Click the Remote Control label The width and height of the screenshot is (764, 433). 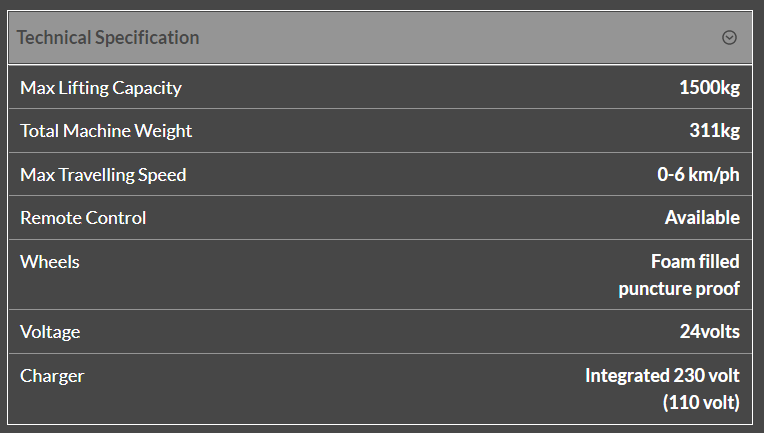tap(83, 218)
